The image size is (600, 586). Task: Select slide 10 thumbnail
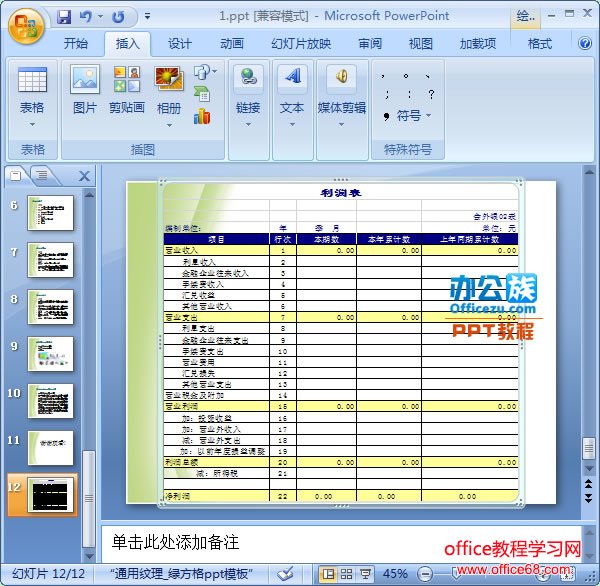pos(51,401)
